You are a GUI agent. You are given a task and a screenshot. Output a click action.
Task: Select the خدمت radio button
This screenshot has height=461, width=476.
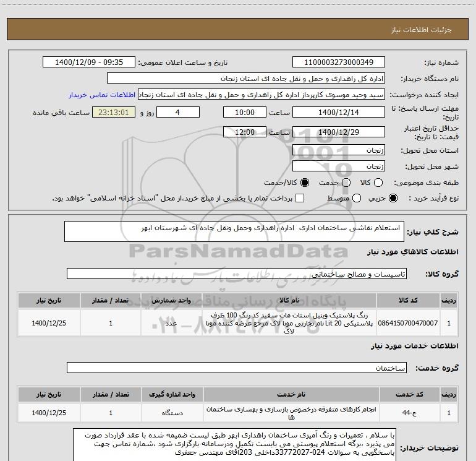(x=346, y=183)
